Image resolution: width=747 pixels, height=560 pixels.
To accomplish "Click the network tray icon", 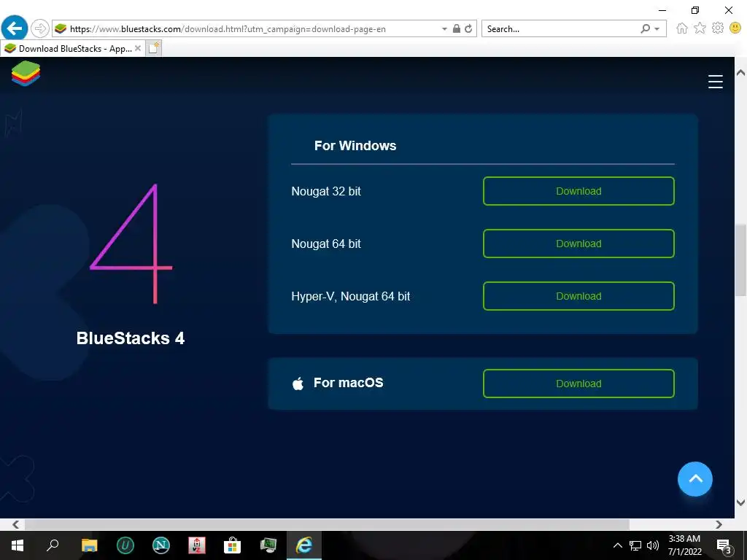I will coord(635,545).
